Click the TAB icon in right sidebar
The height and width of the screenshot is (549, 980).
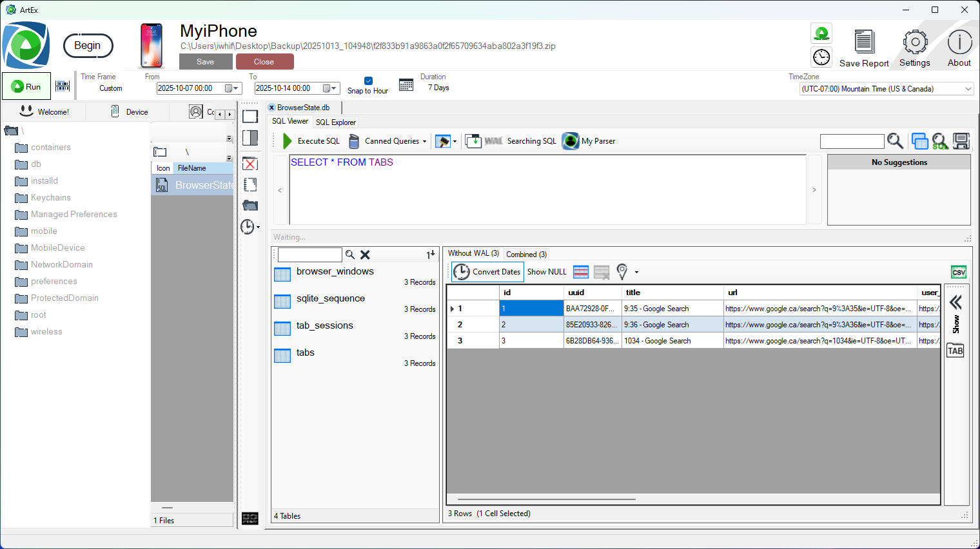(955, 351)
